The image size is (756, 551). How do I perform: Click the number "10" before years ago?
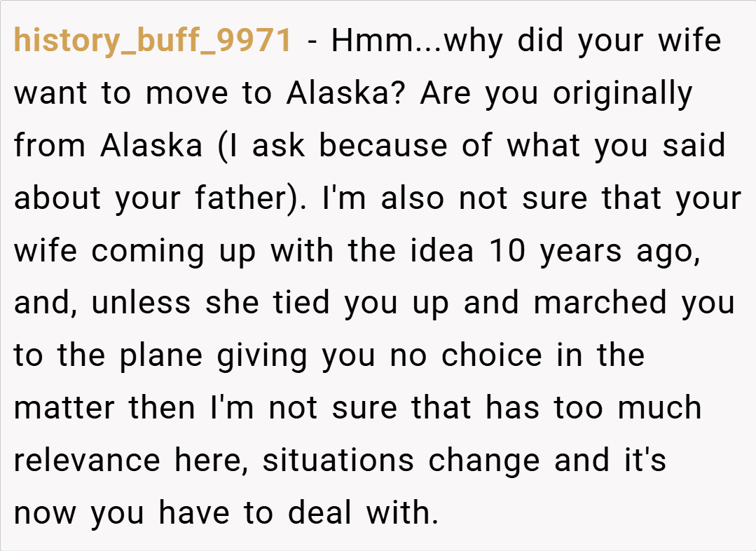(507, 251)
